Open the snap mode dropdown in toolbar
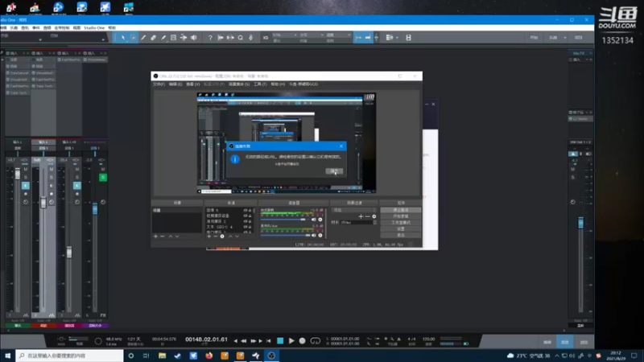This screenshot has width=644, height=362. tap(338, 35)
